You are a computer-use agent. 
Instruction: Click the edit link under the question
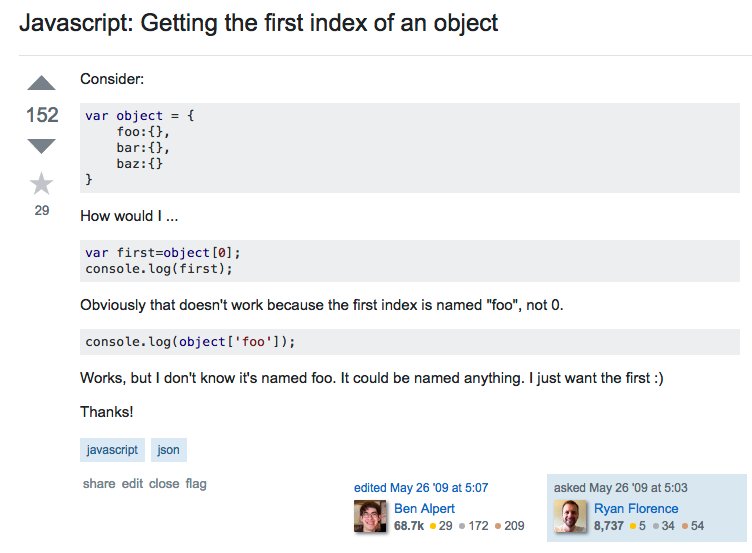pos(132,483)
